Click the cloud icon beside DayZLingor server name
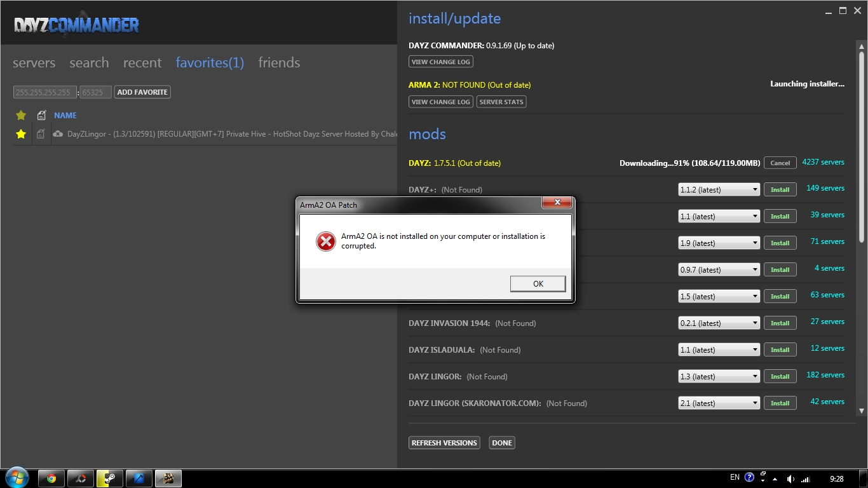Image resolution: width=868 pixels, height=488 pixels. [x=58, y=134]
